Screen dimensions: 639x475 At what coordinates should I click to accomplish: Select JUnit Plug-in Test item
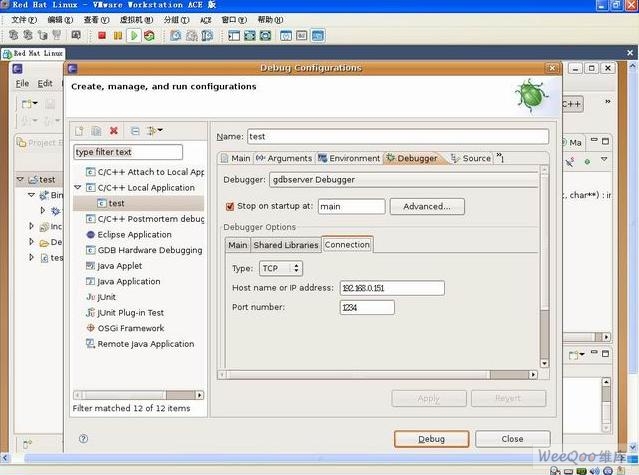pyautogui.click(x=125, y=312)
